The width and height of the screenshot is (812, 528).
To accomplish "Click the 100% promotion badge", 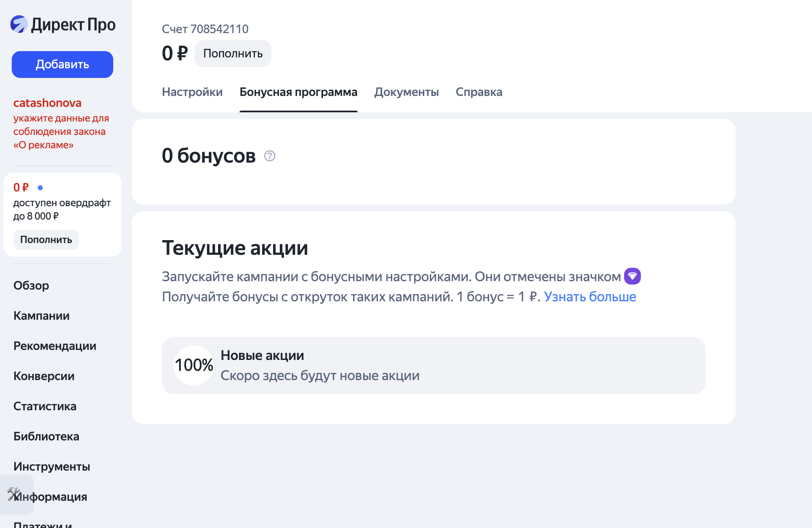I will 194,365.
